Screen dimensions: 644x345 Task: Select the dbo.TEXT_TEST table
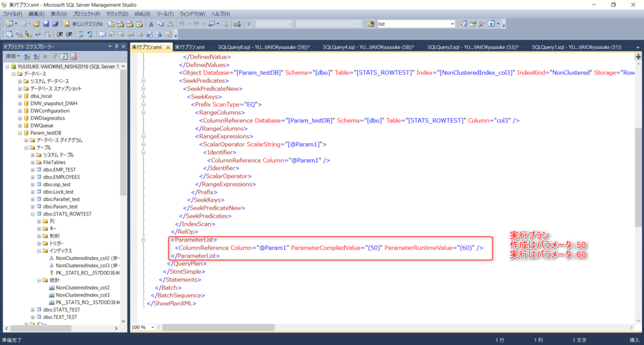point(60,317)
